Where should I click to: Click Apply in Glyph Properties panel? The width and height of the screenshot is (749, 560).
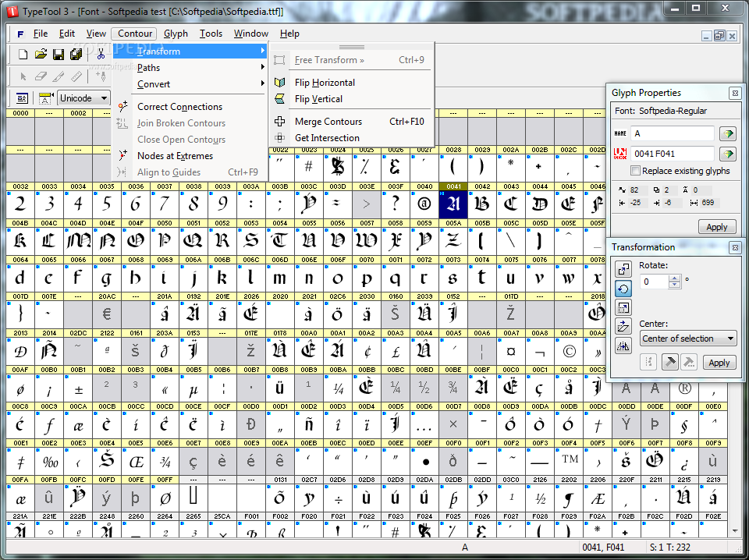pyautogui.click(x=716, y=227)
